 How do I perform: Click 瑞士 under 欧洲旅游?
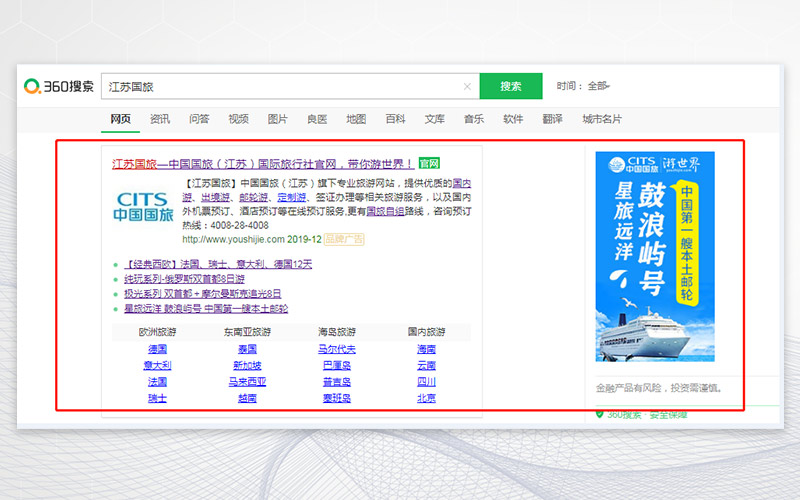click(157, 398)
